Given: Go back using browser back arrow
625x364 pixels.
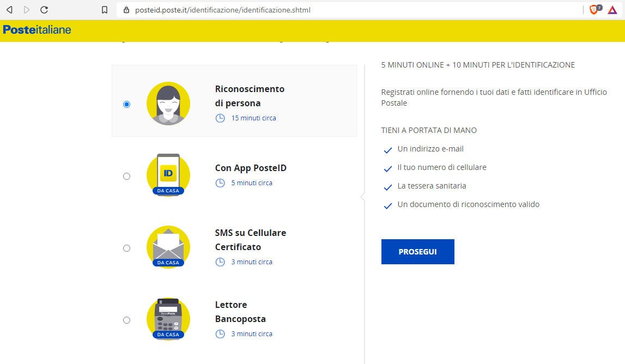Looking at the screenshot, I should tap(10, 10).
